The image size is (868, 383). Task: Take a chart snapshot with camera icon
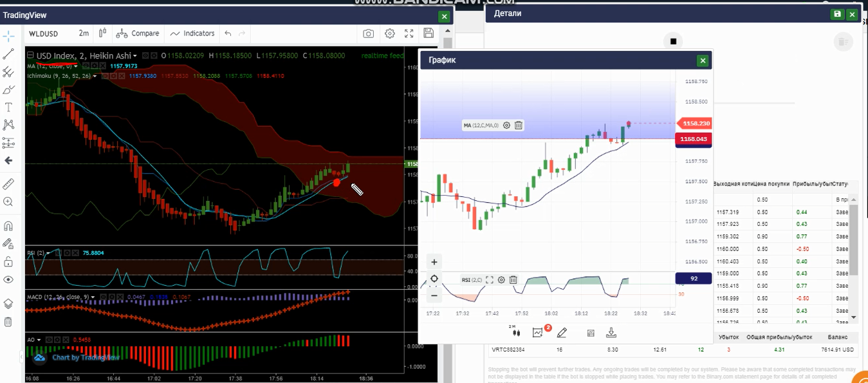(x=368, y=33)
